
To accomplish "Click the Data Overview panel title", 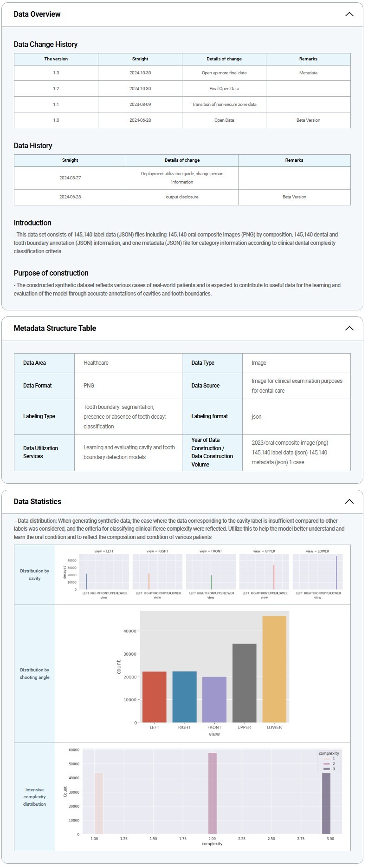I will point(37,14).
